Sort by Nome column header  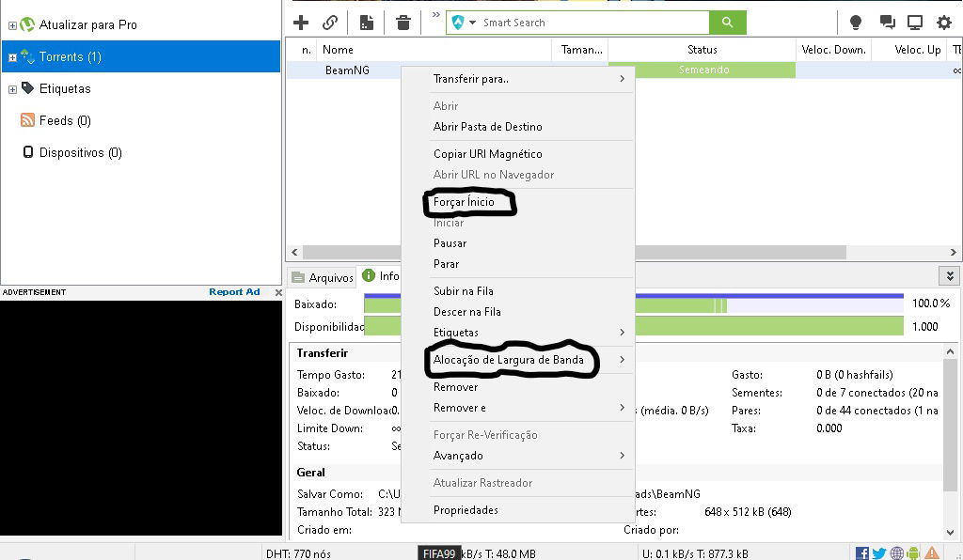tap(434, 50)
